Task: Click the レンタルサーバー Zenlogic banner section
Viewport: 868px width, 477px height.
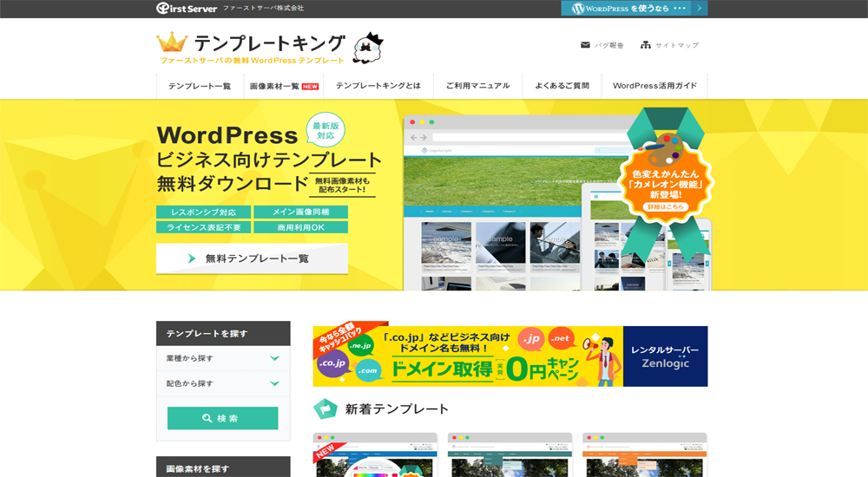Action: [666, 356]
